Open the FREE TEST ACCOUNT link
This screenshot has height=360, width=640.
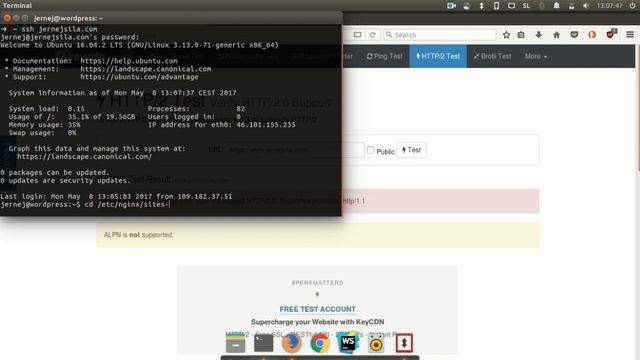pyautogui.click(x=317, y=309)
